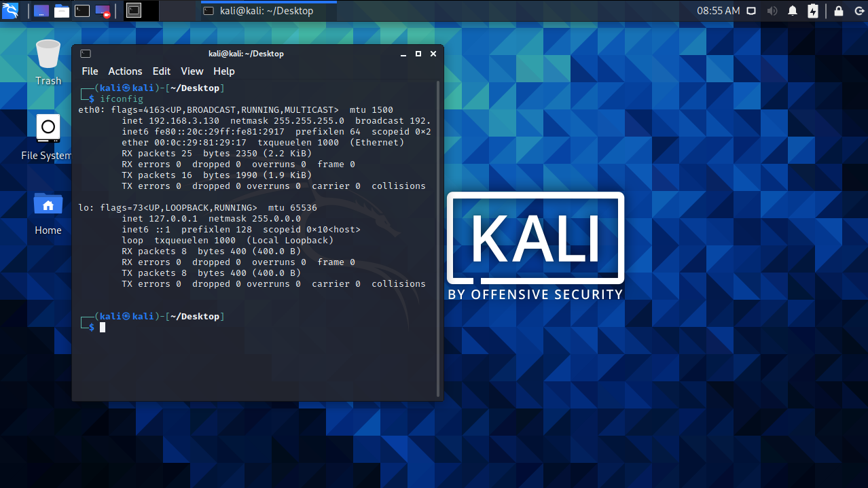Click the 08:55 AM clock

(x=719, y=11)
